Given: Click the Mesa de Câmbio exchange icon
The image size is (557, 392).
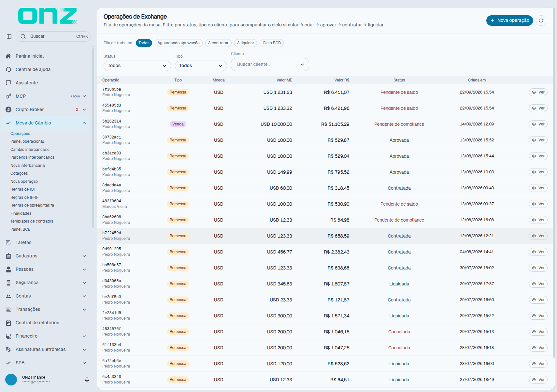Looking at the screenshot, I should (8, 123).
